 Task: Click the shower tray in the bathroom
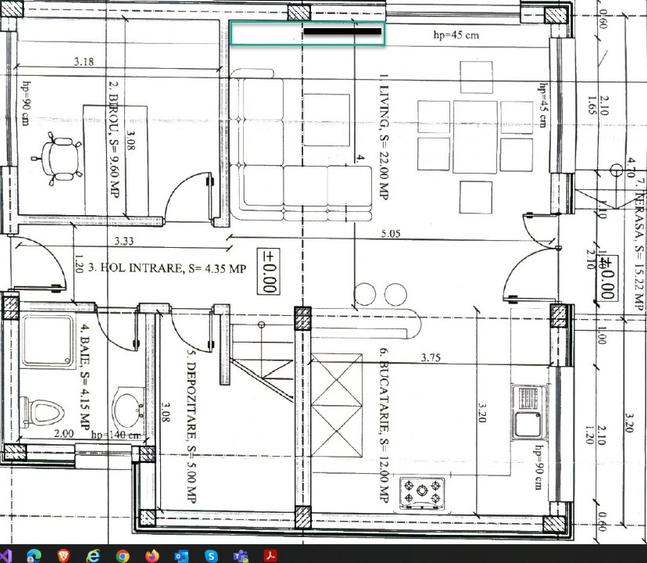coord(48,341)
